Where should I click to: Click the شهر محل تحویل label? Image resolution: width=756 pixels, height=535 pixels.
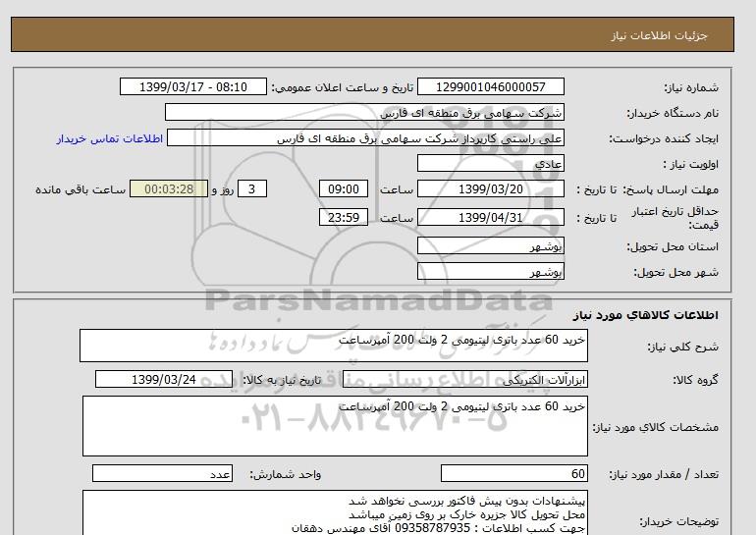[x=675, y=272]
